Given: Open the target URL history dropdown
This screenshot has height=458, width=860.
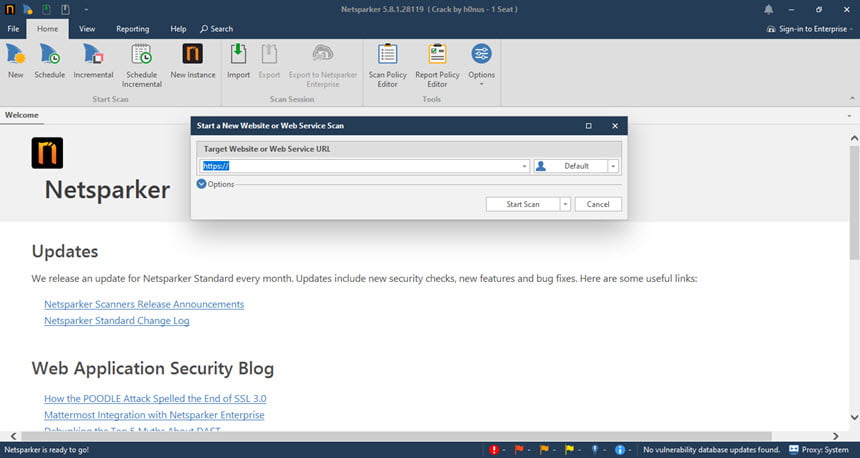Looking at the screenshot, I should click(x=524, y=166).
